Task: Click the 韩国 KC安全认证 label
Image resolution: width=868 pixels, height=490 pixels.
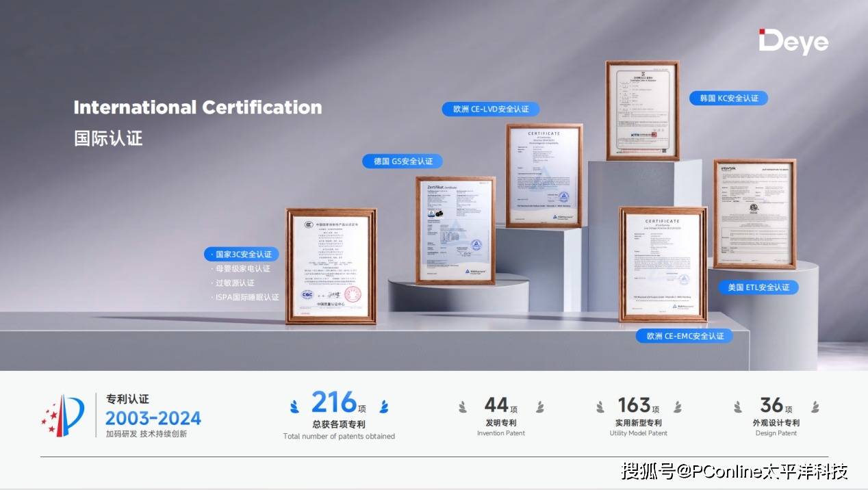Action: 728,98
